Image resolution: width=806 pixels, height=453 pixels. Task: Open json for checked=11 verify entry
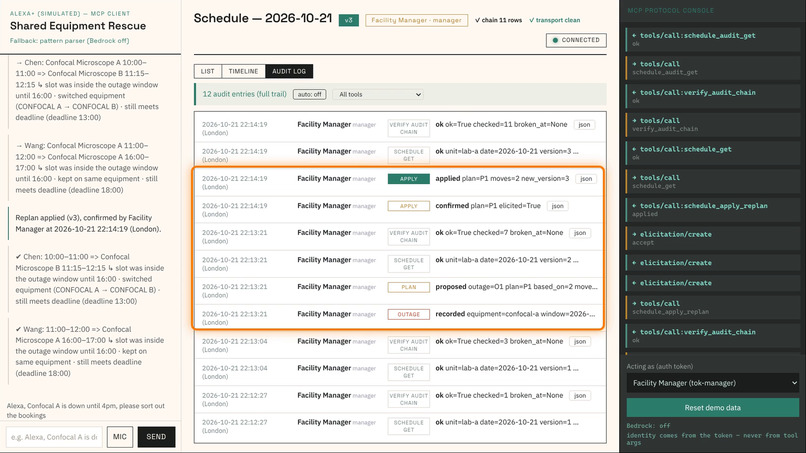584,124
